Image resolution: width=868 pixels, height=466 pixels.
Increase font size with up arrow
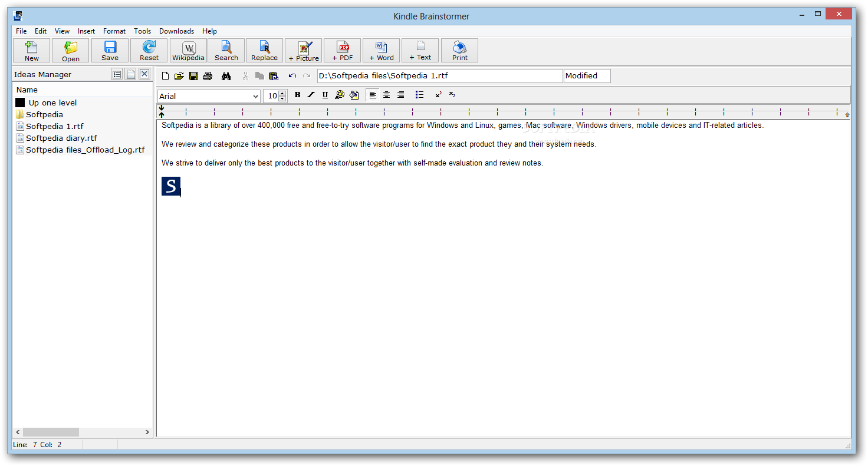(x=282, y=93)
